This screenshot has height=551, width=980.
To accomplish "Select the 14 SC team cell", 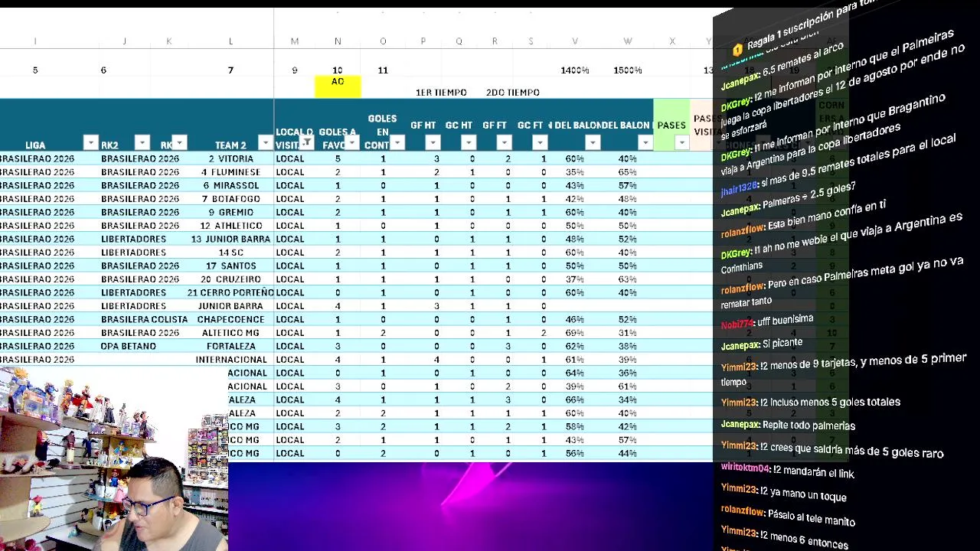I will tap(230, 253).
